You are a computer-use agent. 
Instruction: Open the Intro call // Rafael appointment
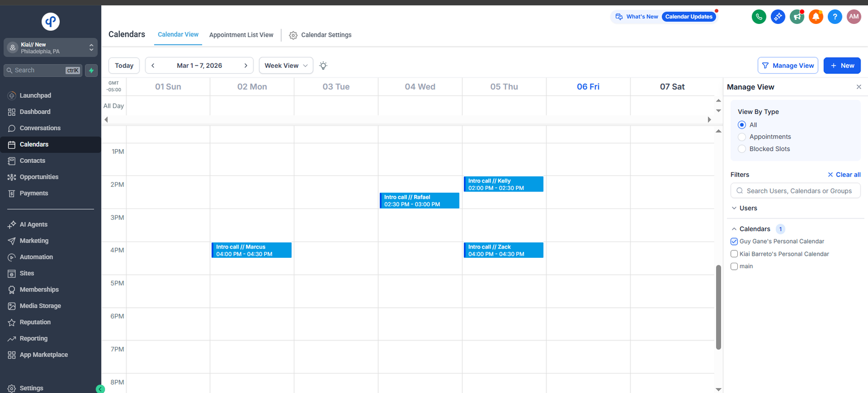(x=419, y=200)
